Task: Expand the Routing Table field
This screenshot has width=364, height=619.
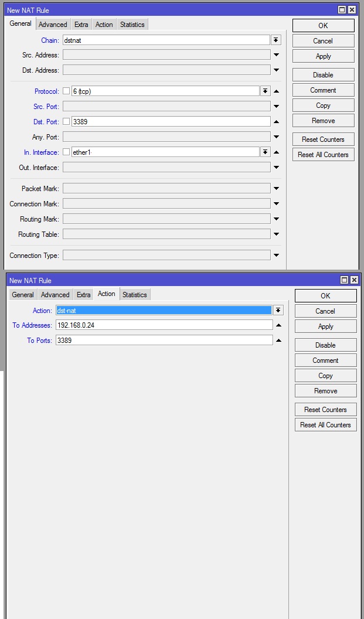Action: click(276, 234)
